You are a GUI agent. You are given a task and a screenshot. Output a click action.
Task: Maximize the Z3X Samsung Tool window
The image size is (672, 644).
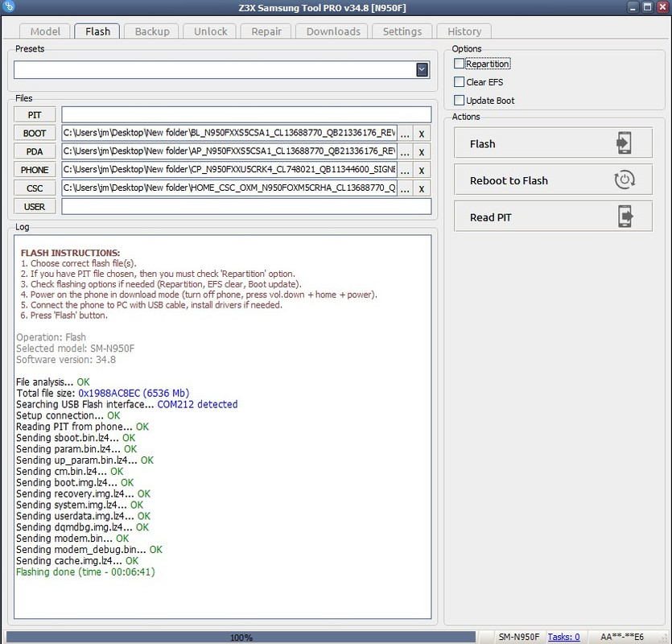(648, 7)
